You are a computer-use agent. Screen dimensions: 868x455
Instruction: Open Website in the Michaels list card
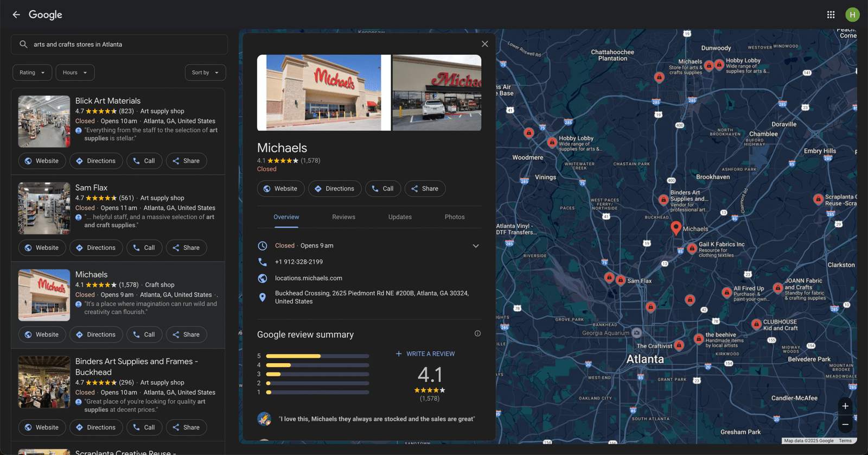click(x=42, y=334)
